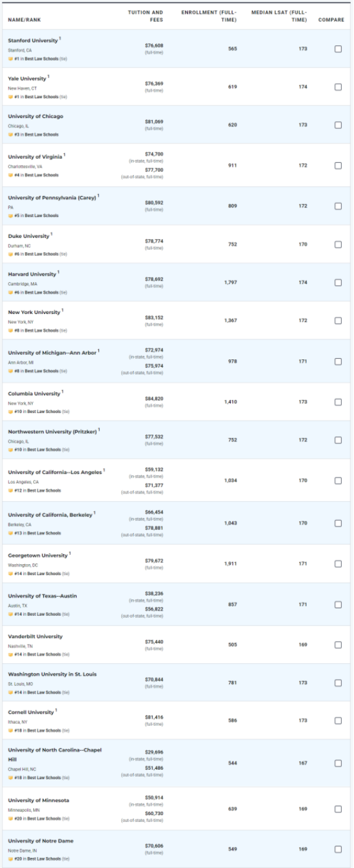Click the ranking badge icon under Georgetown University
Image resolution: width=354 pixels, height=868 pixels.
pos(10,574)
